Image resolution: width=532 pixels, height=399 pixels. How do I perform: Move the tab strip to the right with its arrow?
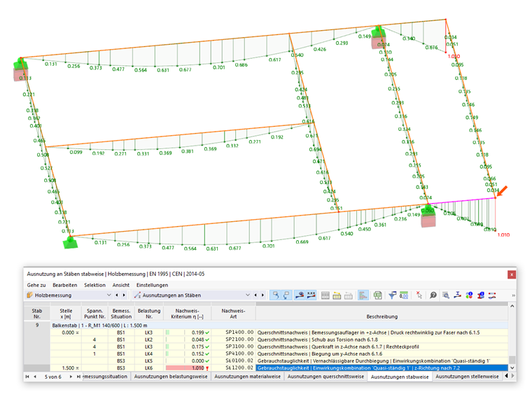click(512, 376)
